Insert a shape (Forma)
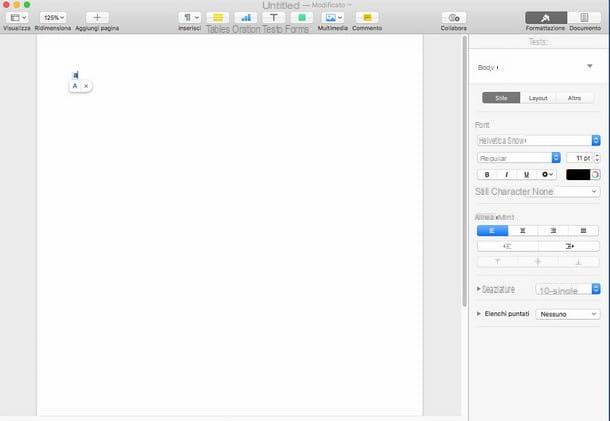Screen dimensions: 610x421 click(301, 18)
